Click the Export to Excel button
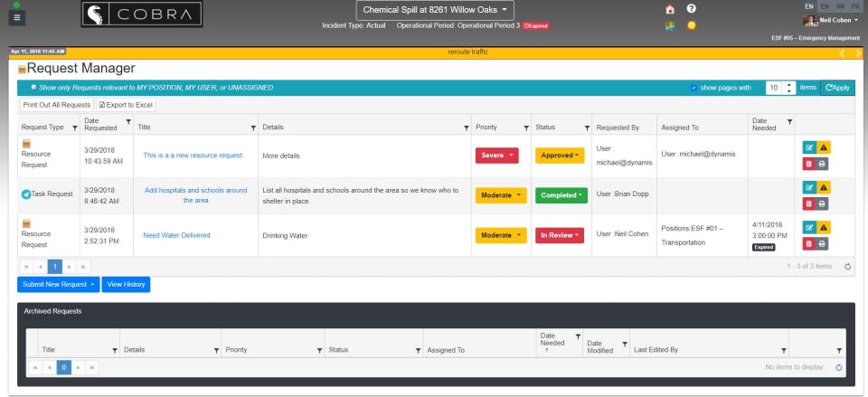This screenshot has width=868, height=397. pyautogui.click(x=126, y=105)
